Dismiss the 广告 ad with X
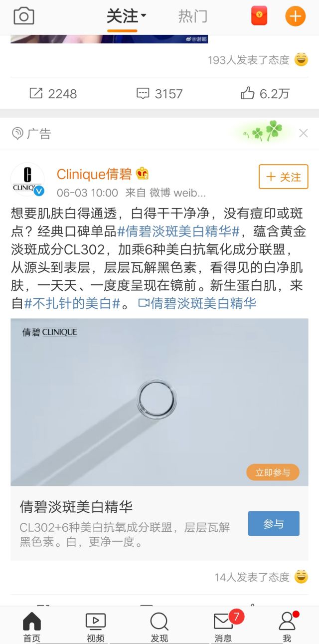Image resolution: width=319 pixels, height=644 pixels. pyautogui.click(x=303, y=133)
